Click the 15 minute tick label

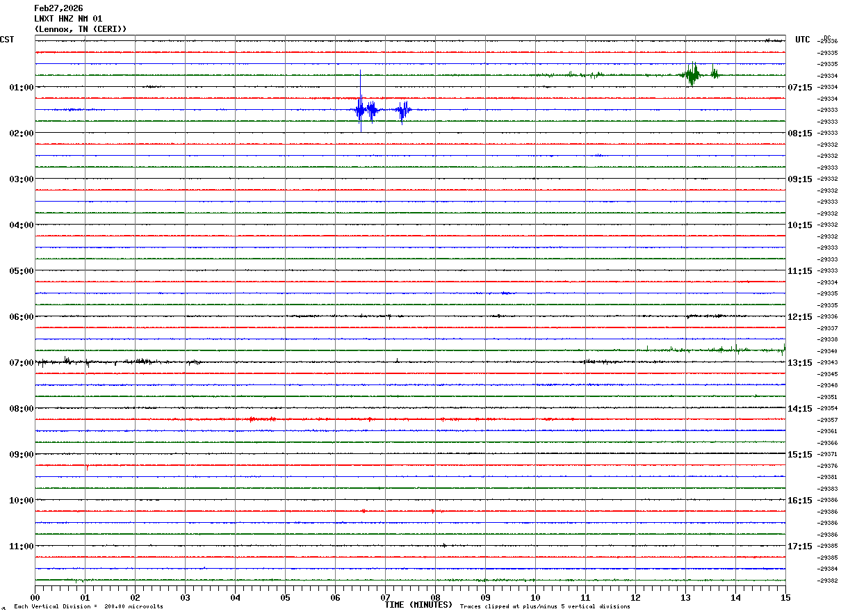pos(785,597)
